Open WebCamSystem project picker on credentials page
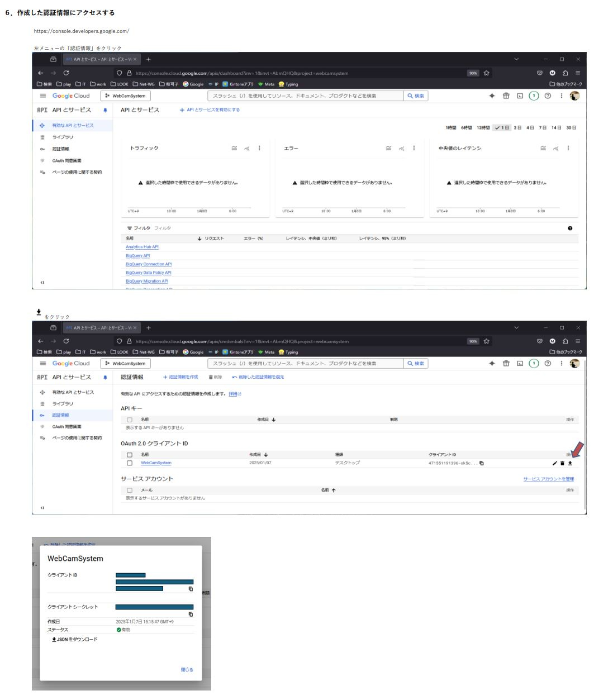The image size is (594, 700). click(x=127, y=363)
